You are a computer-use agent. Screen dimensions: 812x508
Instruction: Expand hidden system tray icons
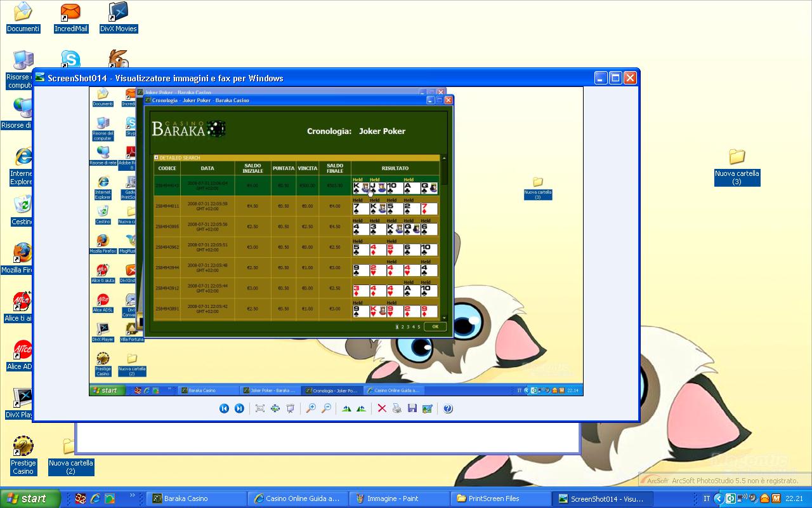point(719,498)
